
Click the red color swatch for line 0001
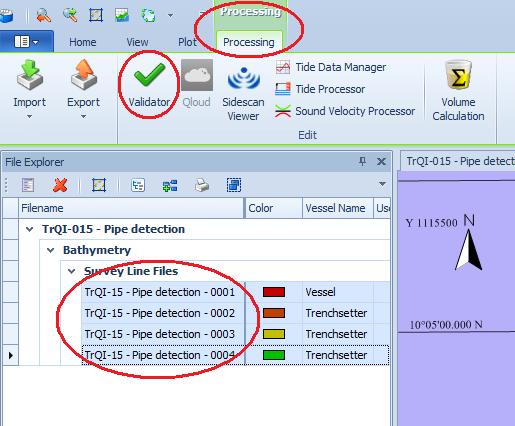(x=274, y=292)
